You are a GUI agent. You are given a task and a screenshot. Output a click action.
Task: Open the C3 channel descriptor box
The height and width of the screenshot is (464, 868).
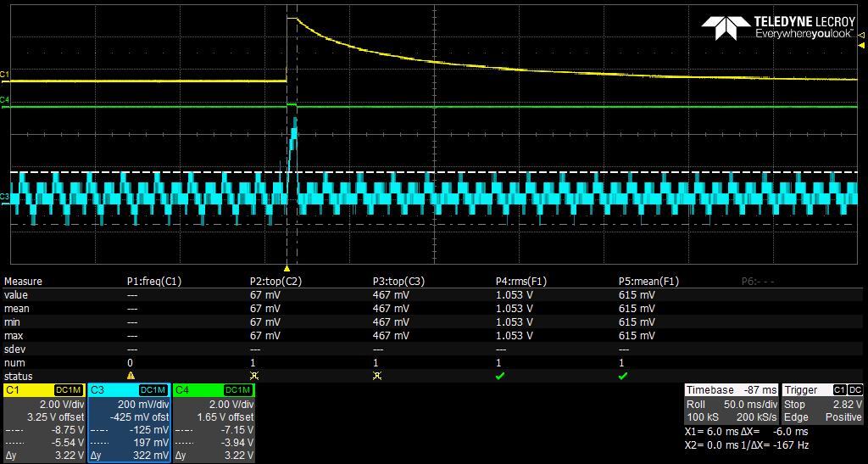click(x=129, y=423)
